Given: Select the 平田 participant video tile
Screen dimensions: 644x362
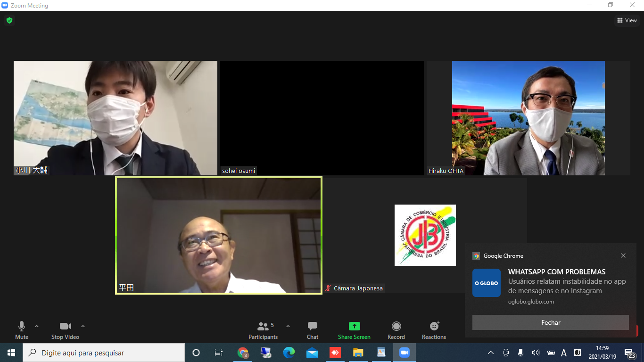Looking at the screenshot, I should tap(219, 235).
